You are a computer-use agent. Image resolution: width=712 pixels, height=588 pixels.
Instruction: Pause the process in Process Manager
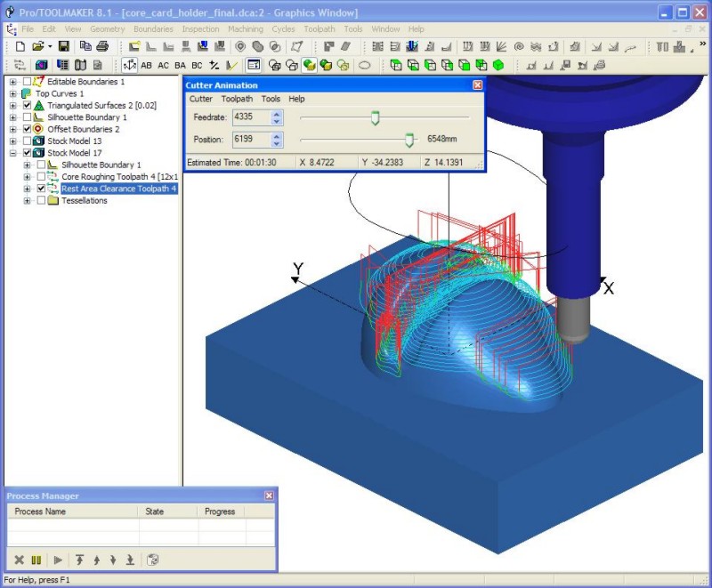pos(36,560)
